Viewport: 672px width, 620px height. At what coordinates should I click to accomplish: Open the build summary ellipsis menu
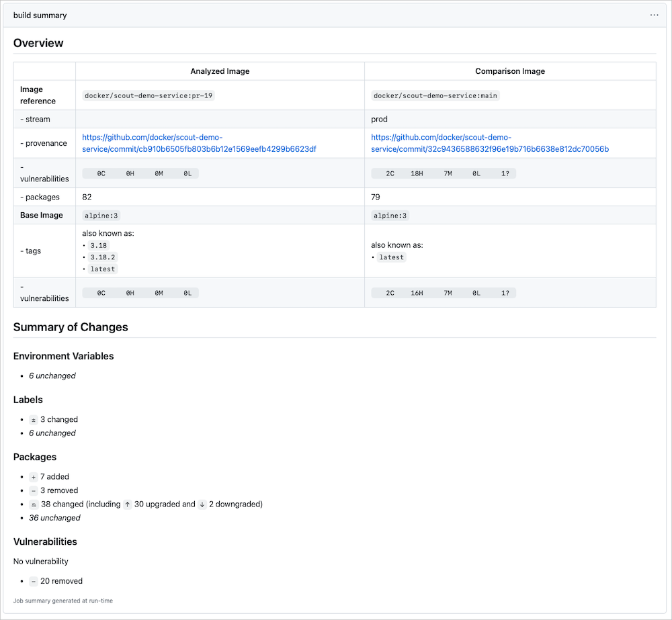[x=654, y=15]
